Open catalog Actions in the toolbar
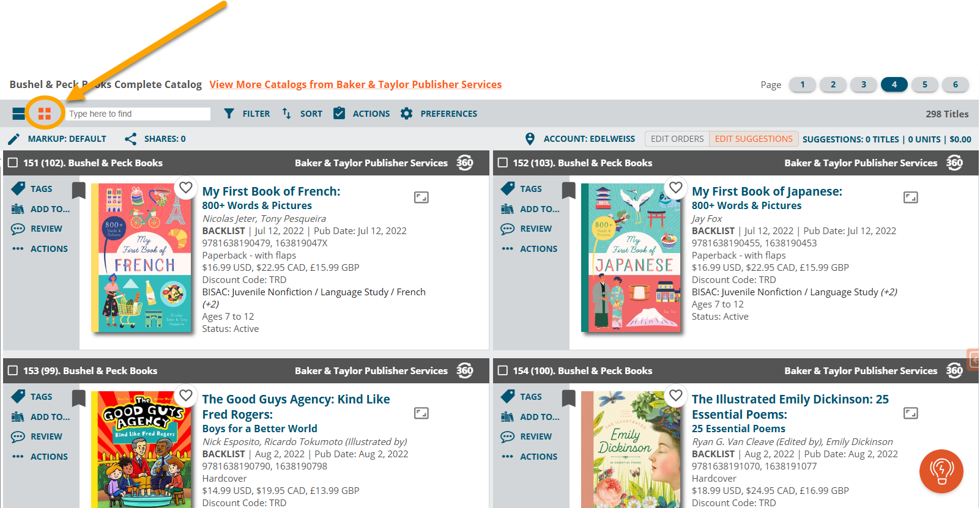 tap(362, 114)
